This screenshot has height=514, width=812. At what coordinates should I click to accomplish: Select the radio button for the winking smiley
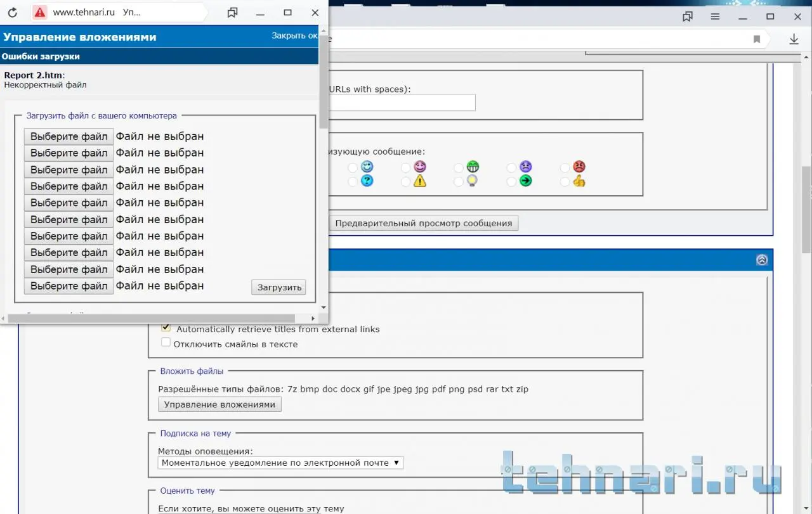pyautogui.click(x=353, y=168)
